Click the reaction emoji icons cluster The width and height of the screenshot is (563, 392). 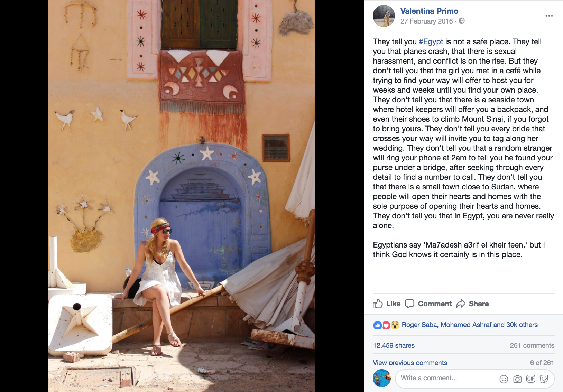pos(386,325)
